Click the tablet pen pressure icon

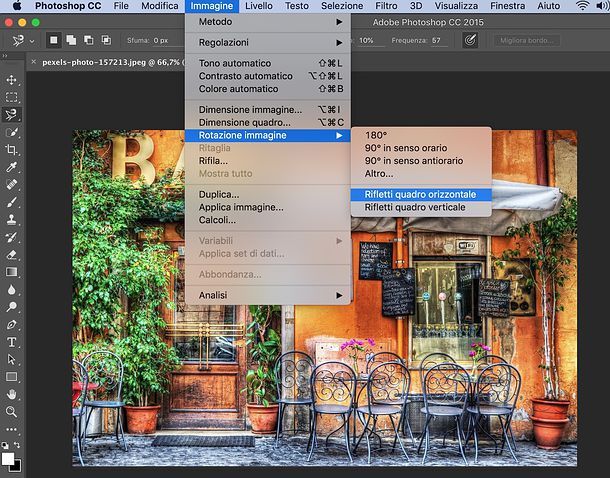point(470,40)
